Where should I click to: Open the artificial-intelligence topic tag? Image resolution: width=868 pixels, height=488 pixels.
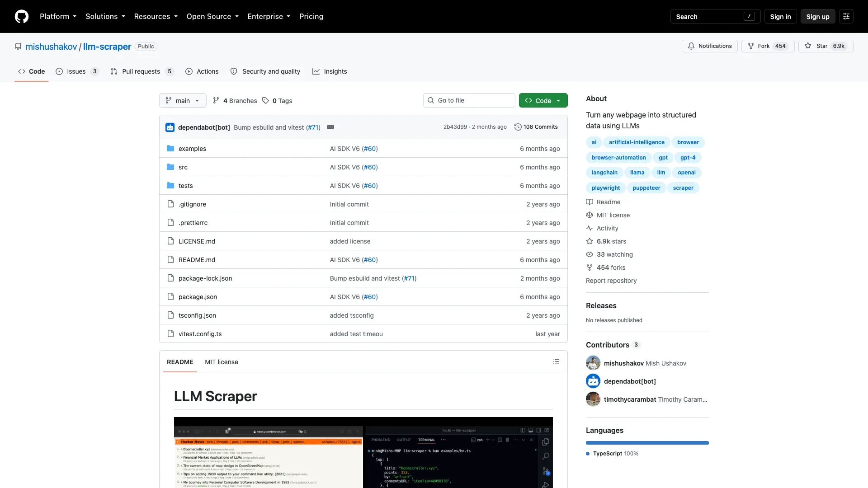tap(637, 142)
